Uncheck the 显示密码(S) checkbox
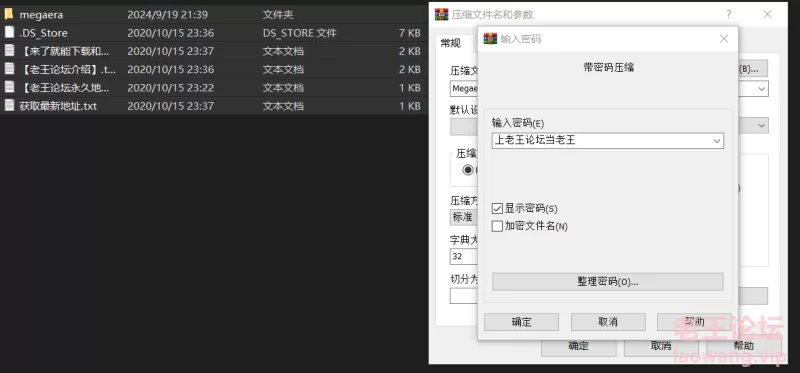The height and width of the screenshot is (373, 800). [497, 209]
